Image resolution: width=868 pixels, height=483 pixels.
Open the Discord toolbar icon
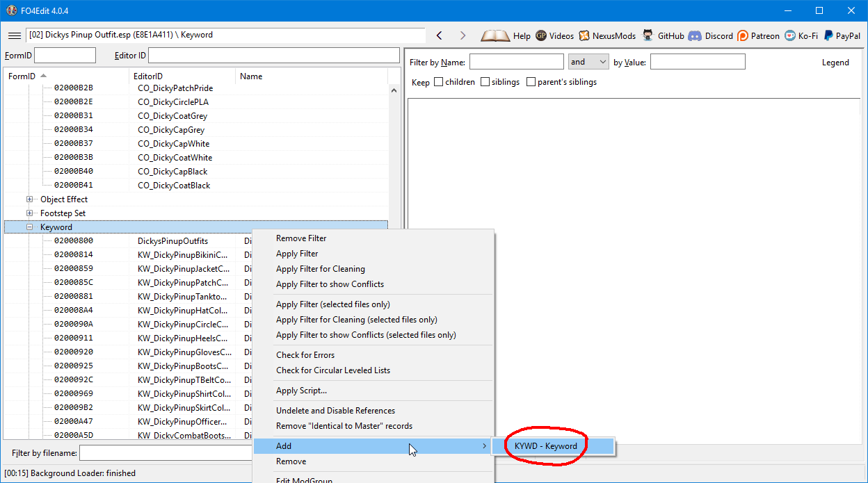tap(695, 35)
